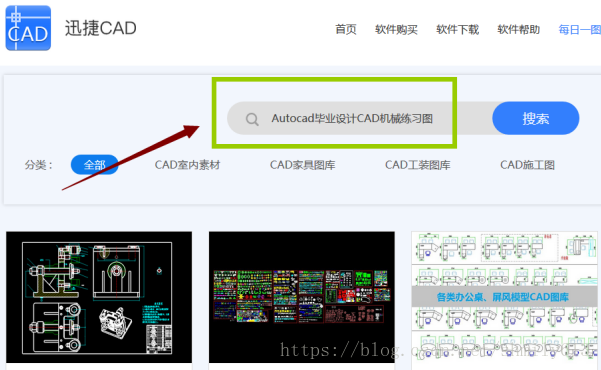
Task: Open the 首页 navigation item
Action: pos(346,30)
